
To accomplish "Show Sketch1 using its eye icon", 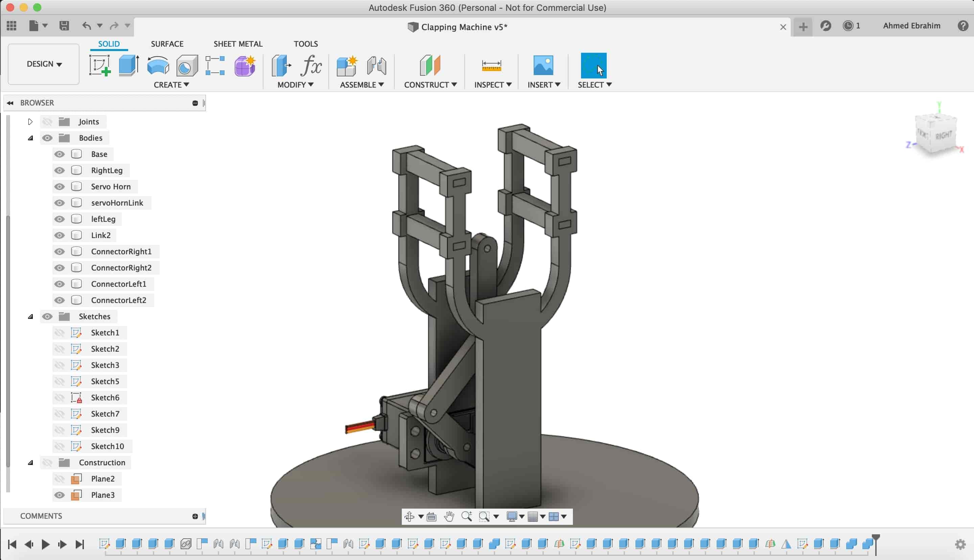I will [x=59, y=333].
